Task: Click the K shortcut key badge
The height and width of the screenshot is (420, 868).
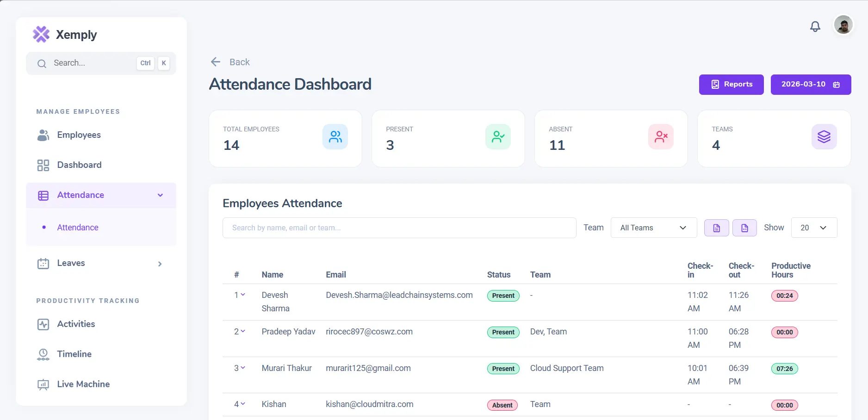Action: tap(164, 63)
